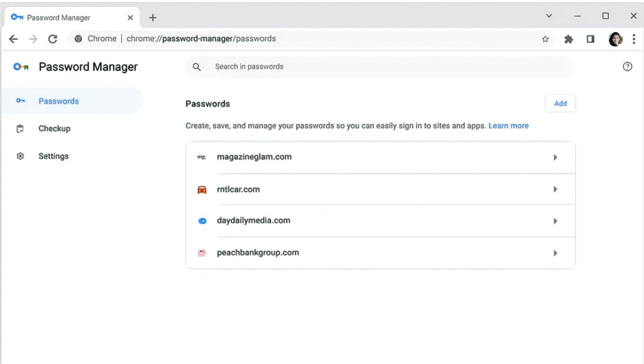Click the Add password button
644x364 pixels.
(560, 104)
